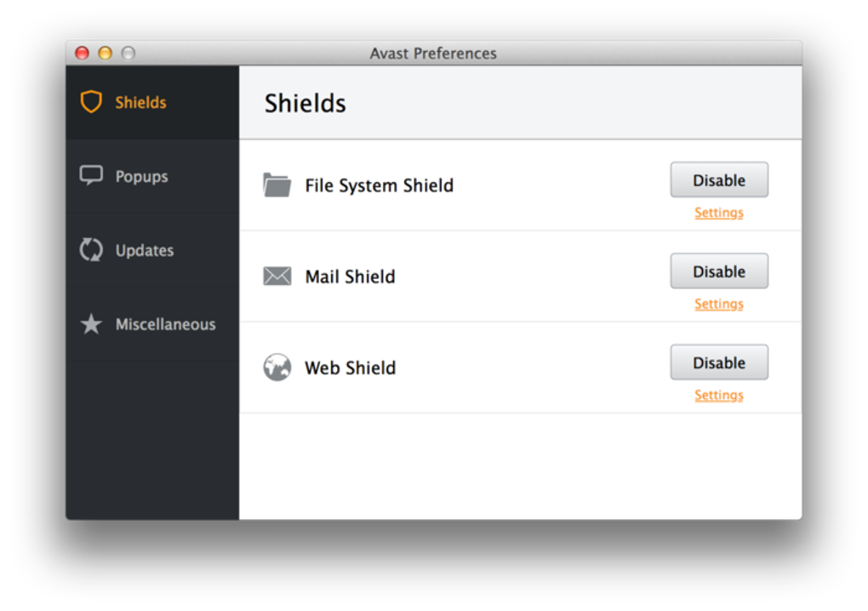
Task: Select the Shields sidebar label
Action: click(141, 102)
